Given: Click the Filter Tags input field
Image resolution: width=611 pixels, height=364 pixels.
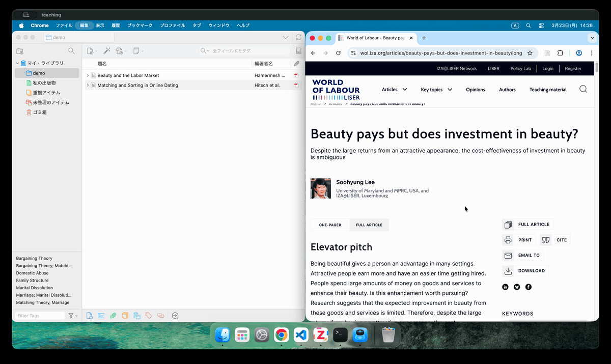Looking at the screenshot, I should click(40, 316).
